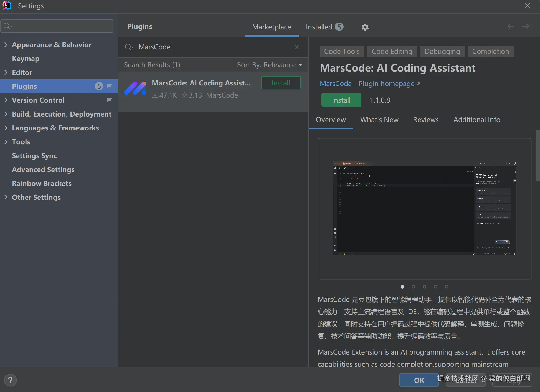Navigate back with the left arrow
This screenshot has width=540, height=392.
click(511, 26)
